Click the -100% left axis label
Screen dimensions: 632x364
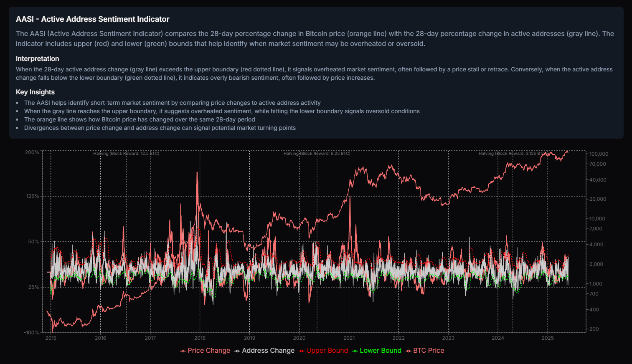pyautogui.click(x=32, y=333)
